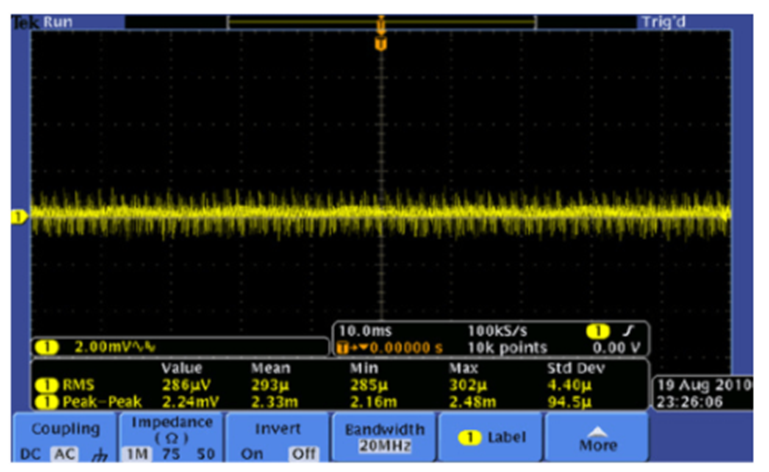Click the channel 1 badge next to RMS

47,380
